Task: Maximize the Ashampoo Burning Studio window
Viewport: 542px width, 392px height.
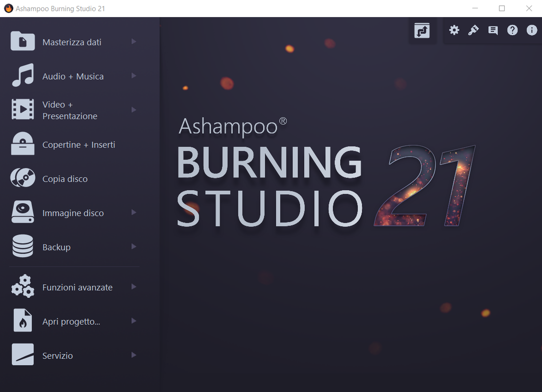Action: [502, 8]
